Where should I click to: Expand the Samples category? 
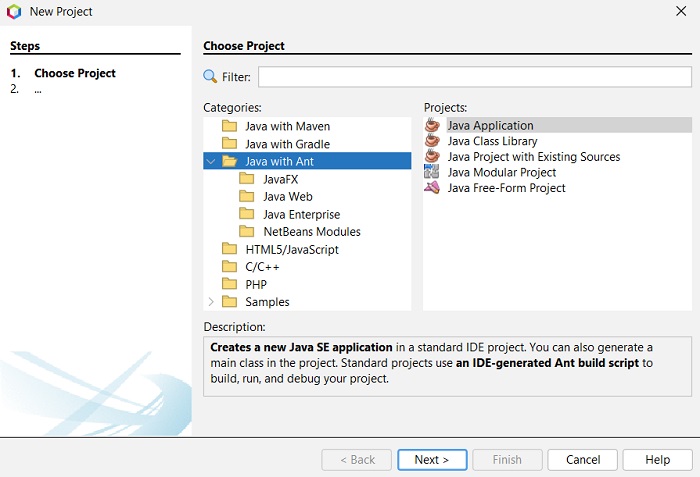point(210,302)
